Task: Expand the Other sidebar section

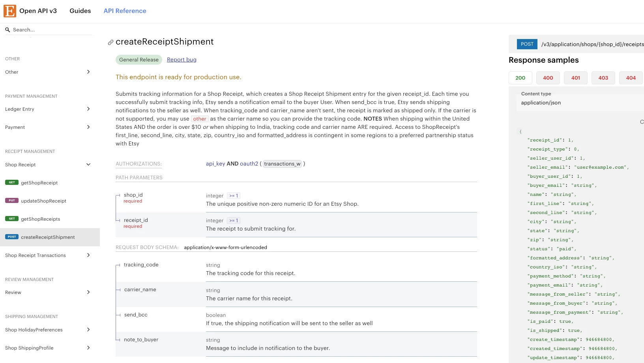Action: (88, 72)
